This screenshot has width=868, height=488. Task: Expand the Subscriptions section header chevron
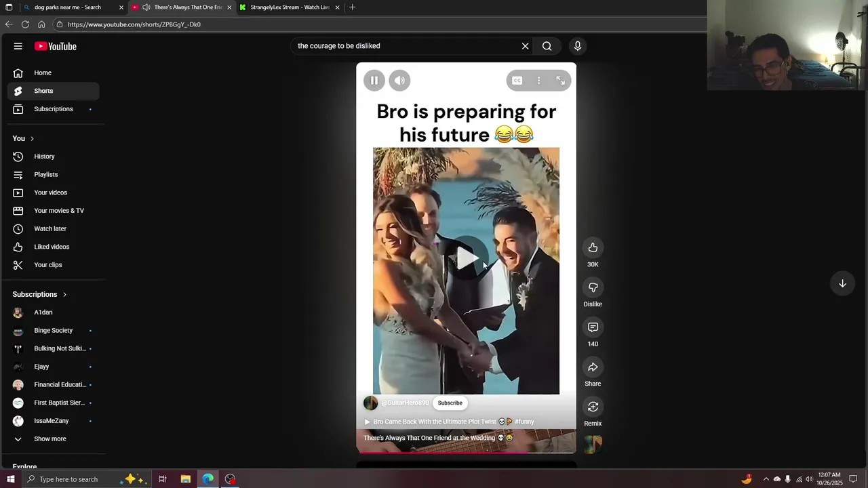tap(64, 294)
